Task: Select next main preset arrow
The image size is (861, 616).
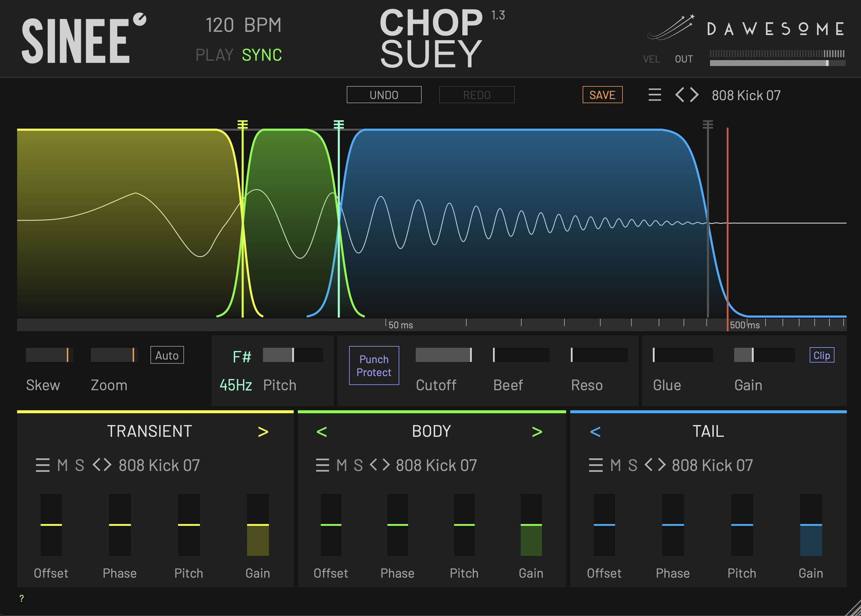Action: point(694,95)
